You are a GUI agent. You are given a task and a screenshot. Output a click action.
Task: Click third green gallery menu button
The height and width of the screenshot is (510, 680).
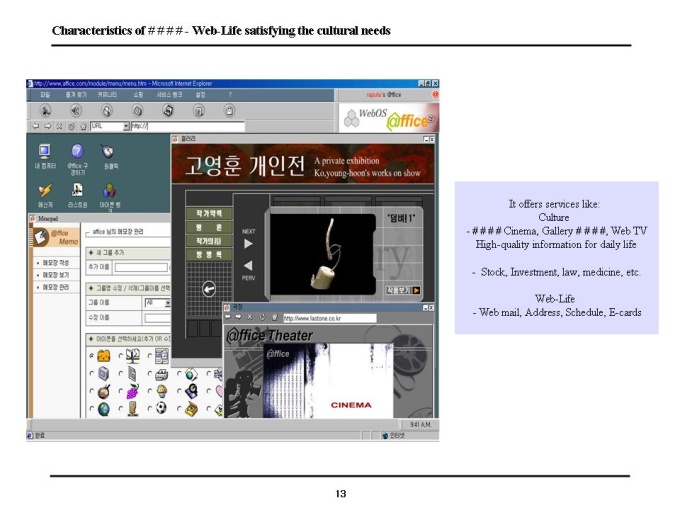click(209, 241)
